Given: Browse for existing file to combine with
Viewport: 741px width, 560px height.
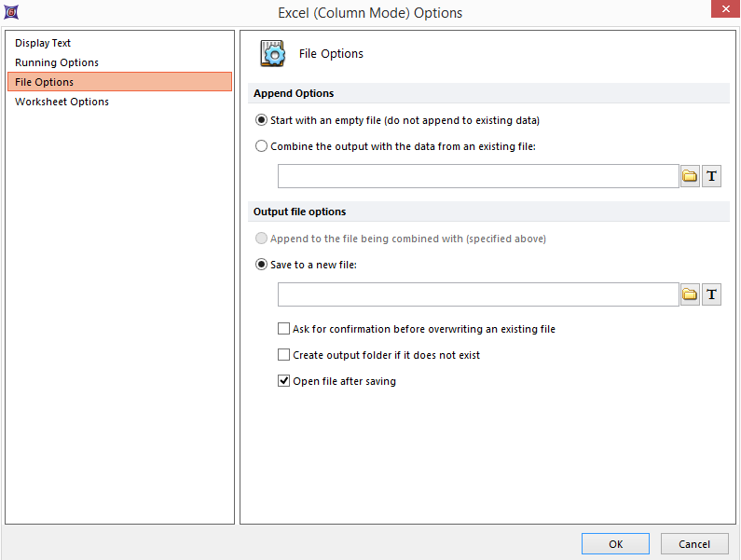Looking at the screenshot, I should (x=690, y=176).
